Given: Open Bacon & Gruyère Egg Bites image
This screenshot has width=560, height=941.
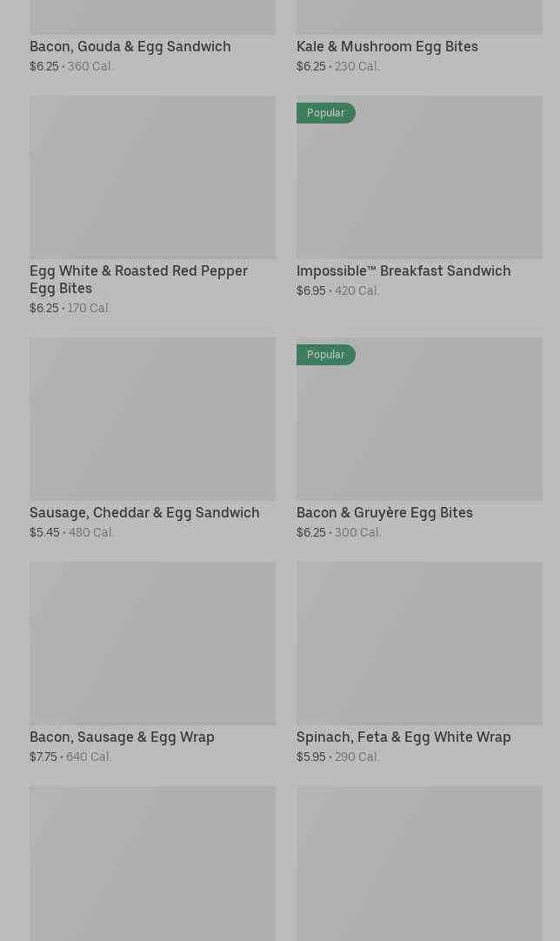Looking at the screenshot, I should (419, 419).
